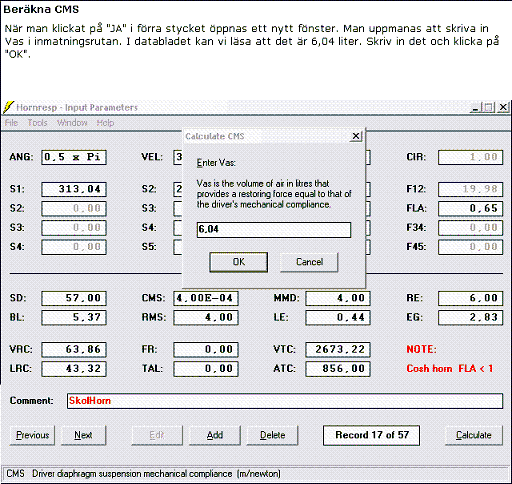Click the F45 field with 0,00
The height and width of the screenshot is (484, 512).
pos(470,247)
